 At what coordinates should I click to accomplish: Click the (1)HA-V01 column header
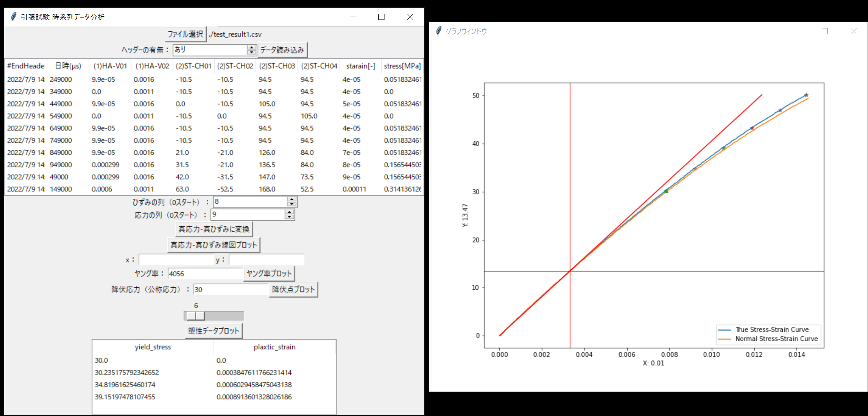pos(110,66)
